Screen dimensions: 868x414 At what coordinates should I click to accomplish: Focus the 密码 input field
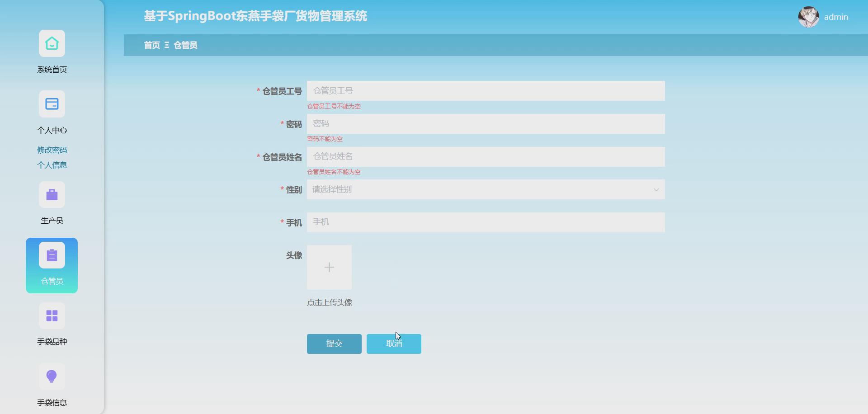[x=486, y=124]
